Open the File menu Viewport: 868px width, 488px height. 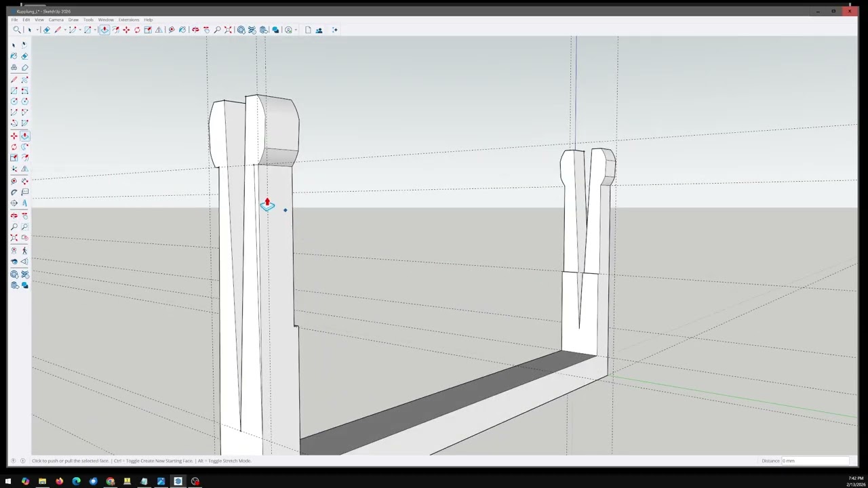tap(14, 20)
